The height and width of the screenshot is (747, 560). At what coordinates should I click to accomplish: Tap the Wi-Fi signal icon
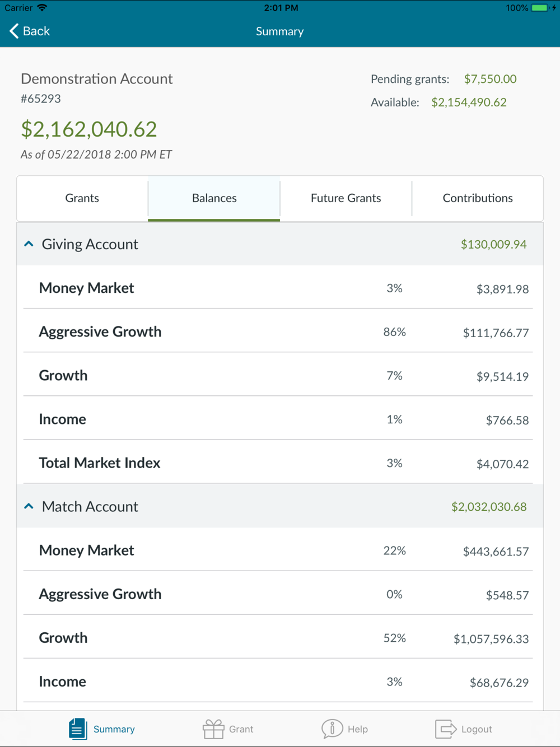[x=42, y=8]
